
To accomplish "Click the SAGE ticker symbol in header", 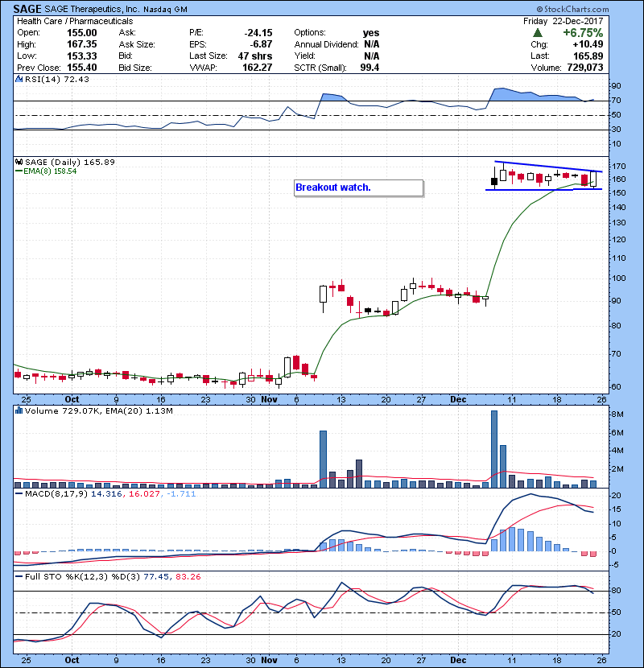I will tap(27, 9).
